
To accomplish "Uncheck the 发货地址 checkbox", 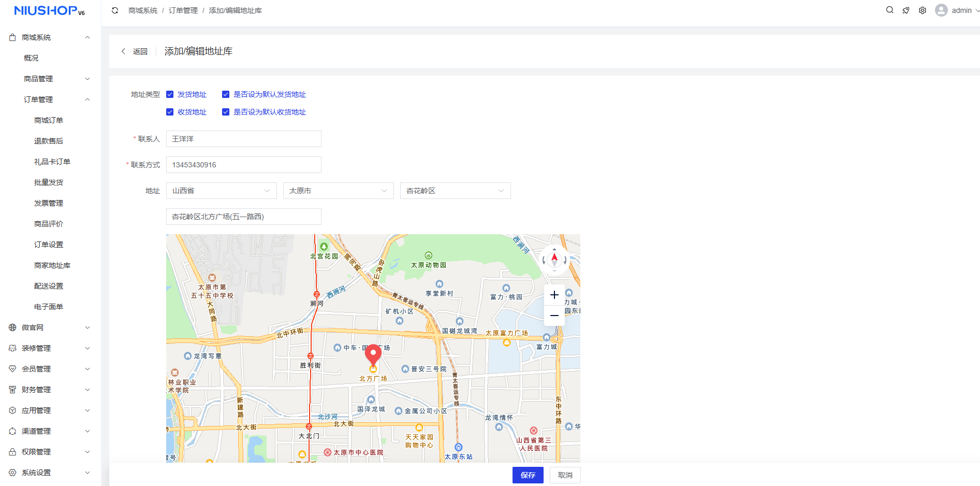I will point(170,94).
